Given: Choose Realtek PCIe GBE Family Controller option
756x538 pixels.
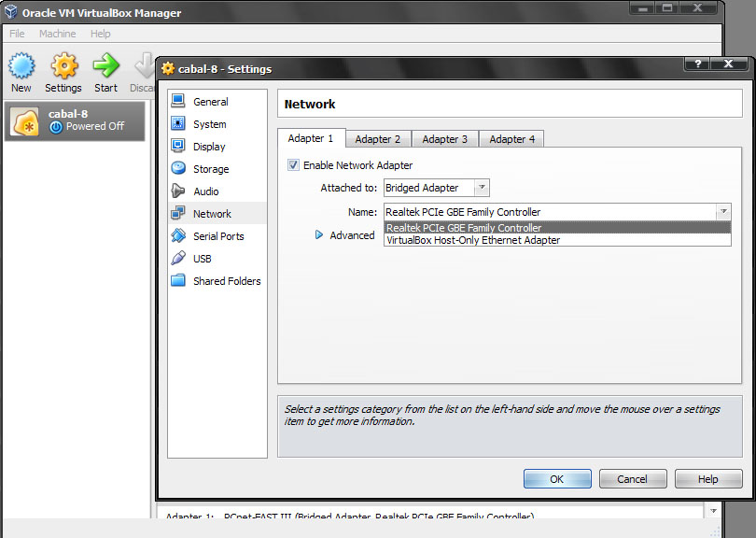Looking at the screenshot, I should [557, 228].
